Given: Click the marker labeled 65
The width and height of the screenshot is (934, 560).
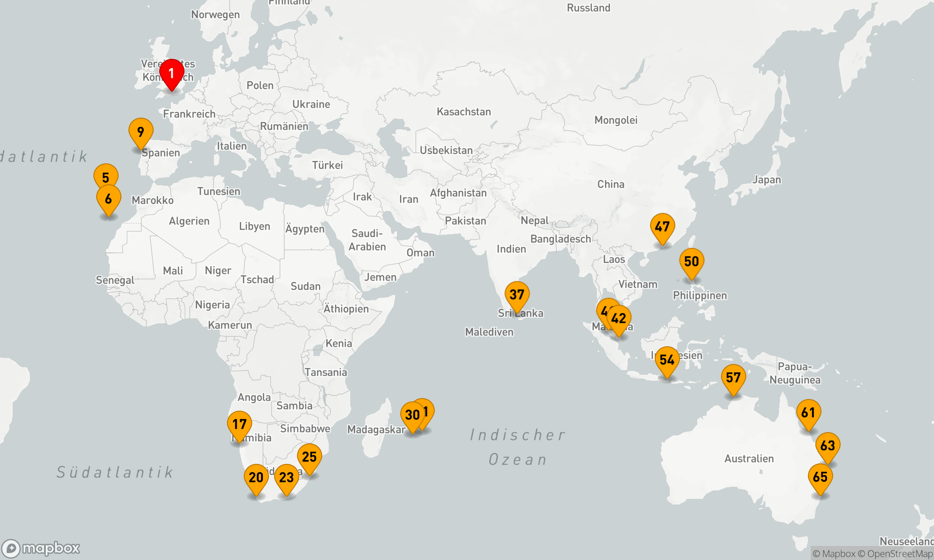Looking at the screenshot, I should [820, 477].
